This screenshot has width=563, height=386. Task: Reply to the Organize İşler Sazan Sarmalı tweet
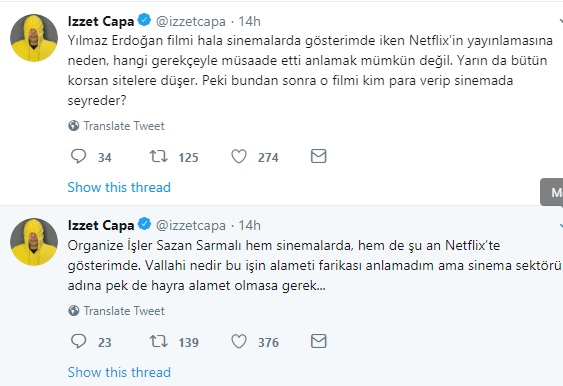[x=78, y=341]
